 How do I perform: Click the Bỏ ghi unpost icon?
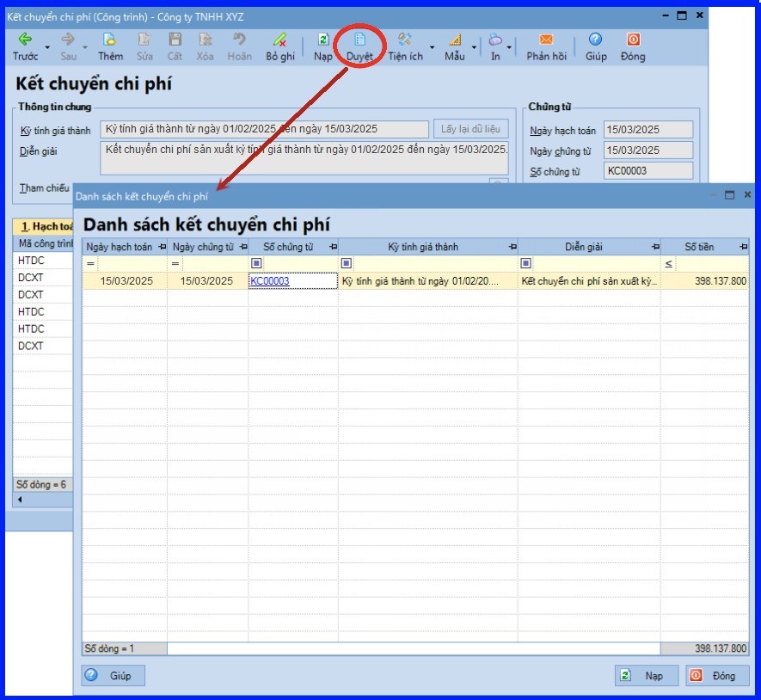coord(279,40)
